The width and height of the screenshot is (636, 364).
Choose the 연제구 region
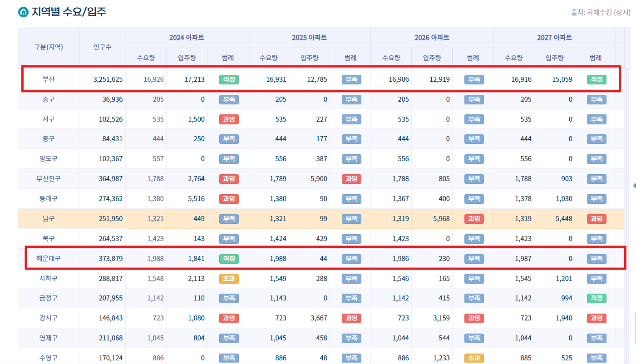tap(49, 338)
